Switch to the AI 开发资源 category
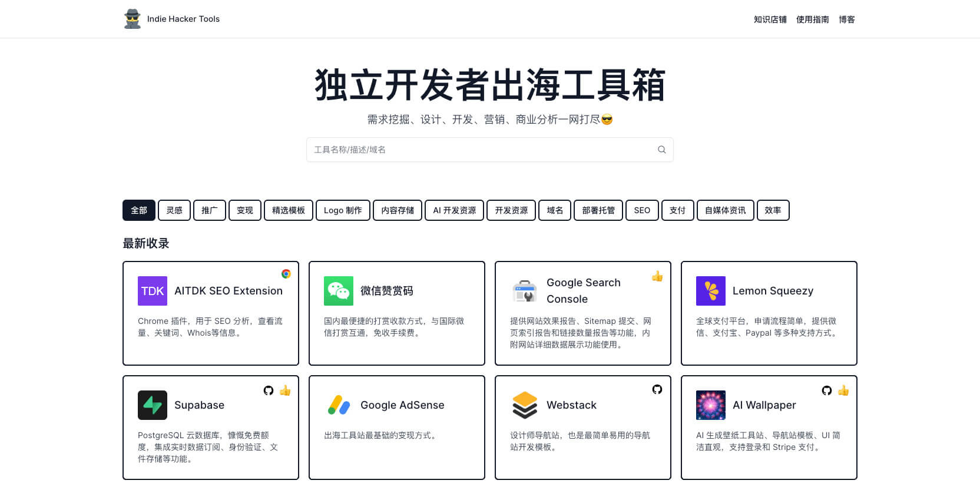The height and width of the screenshot is (490, 980). [x=454, y=210]
